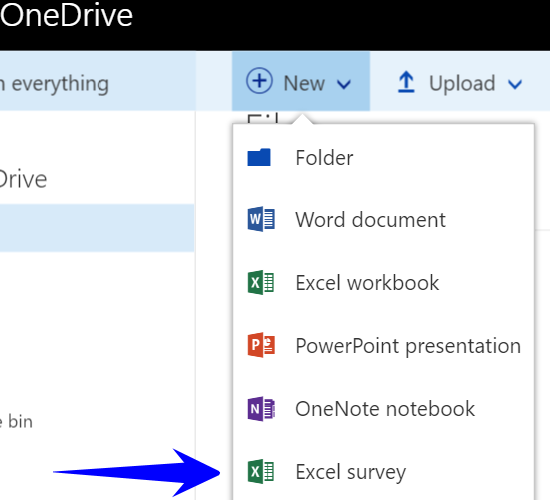This screenshot has height=500, width=550.
Task: Click the Excel workbook icon
Action: pyautogui.click(x=261, y=282)
